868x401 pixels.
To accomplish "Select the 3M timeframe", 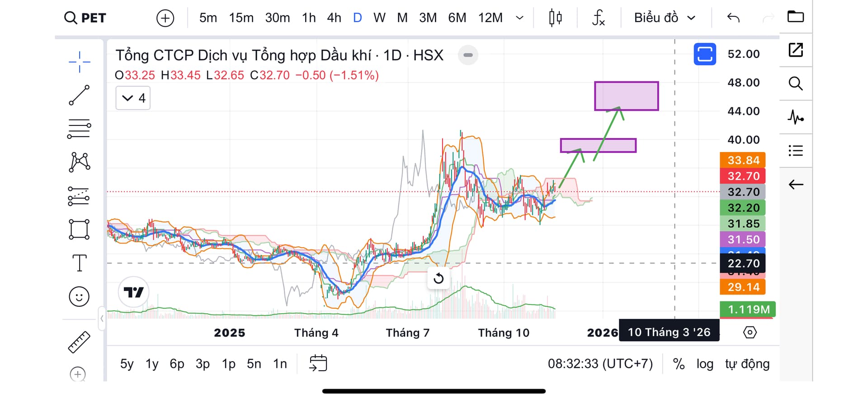I will tap(428, 18).
